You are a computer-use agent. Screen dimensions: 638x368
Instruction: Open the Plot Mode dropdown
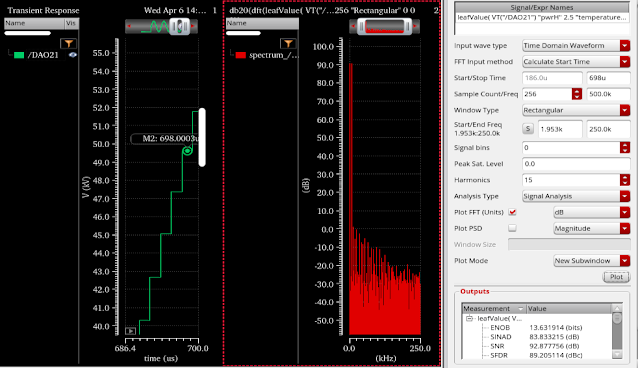pos(592,261)
